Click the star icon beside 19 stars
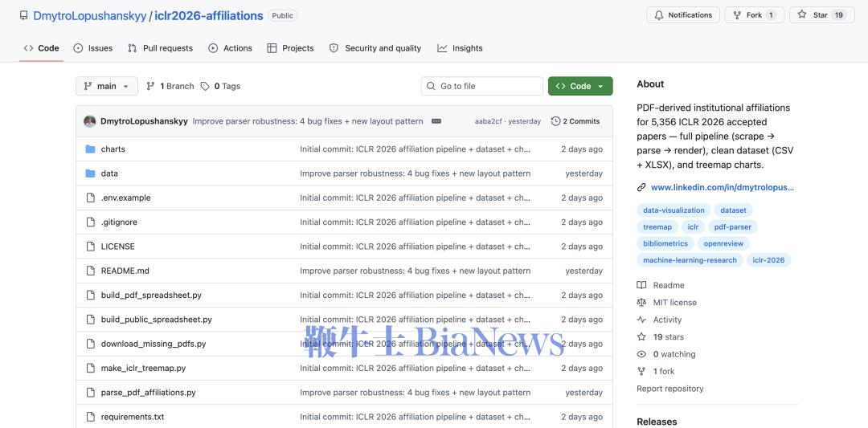Screen dimensions: 868x428 click(x=641, y=336)
